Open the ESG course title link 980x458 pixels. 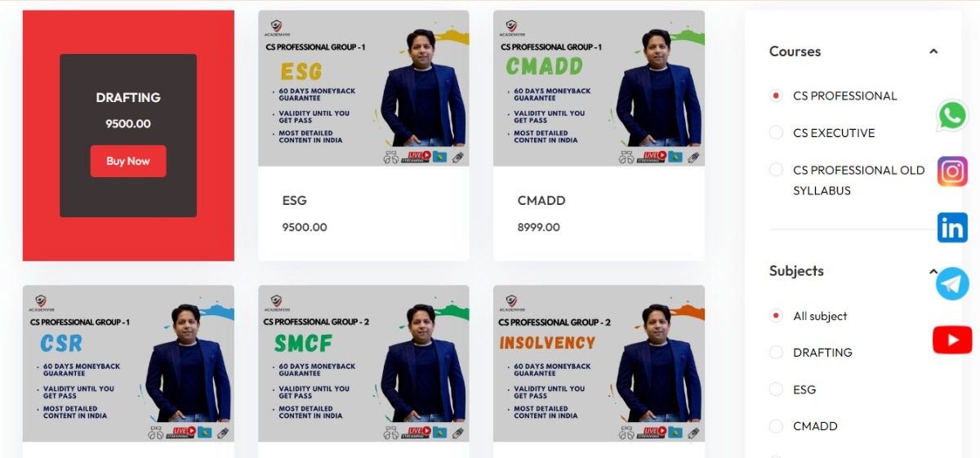coord(295,200)
